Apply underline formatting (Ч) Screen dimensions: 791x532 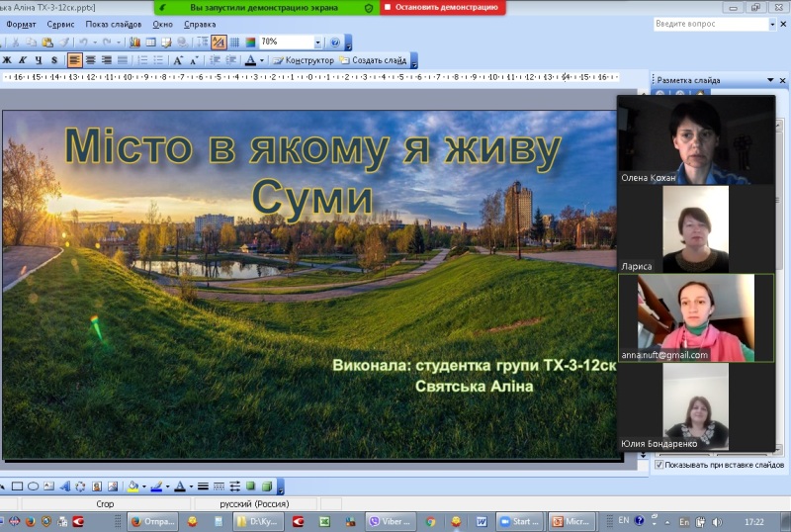click(39, 60)
